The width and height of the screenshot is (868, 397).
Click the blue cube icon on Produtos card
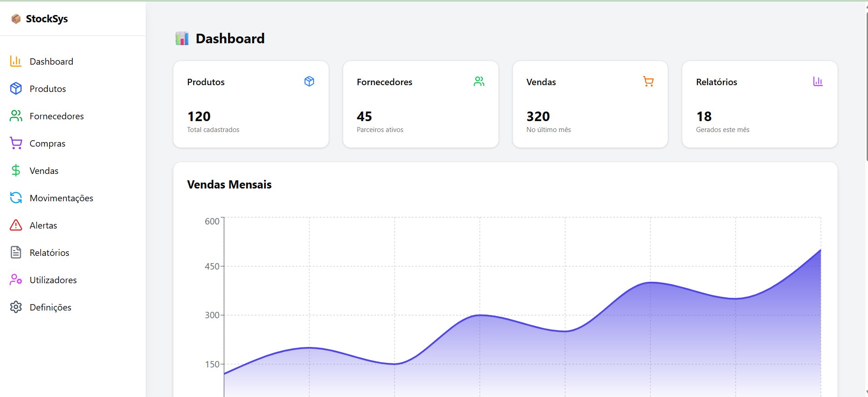pyautogui.click(x=309, y=81)
